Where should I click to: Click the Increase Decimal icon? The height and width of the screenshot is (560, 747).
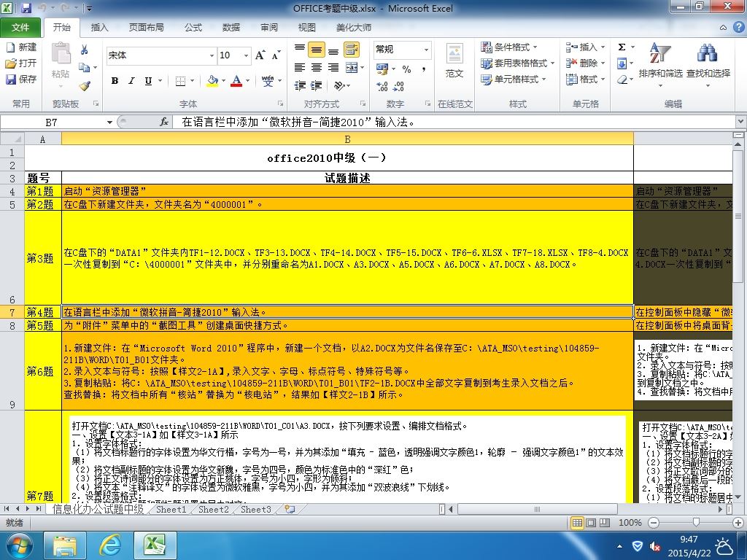[382, 86]
